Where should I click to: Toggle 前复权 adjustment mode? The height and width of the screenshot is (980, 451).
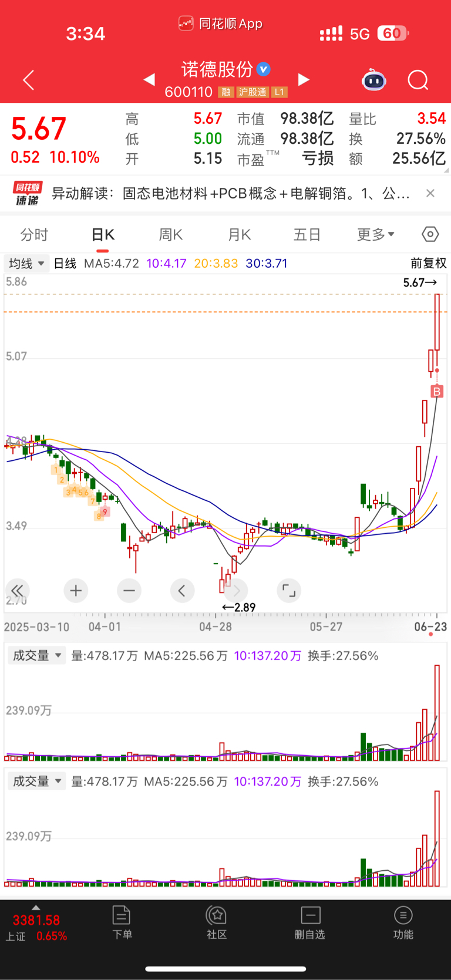point(429,264)
